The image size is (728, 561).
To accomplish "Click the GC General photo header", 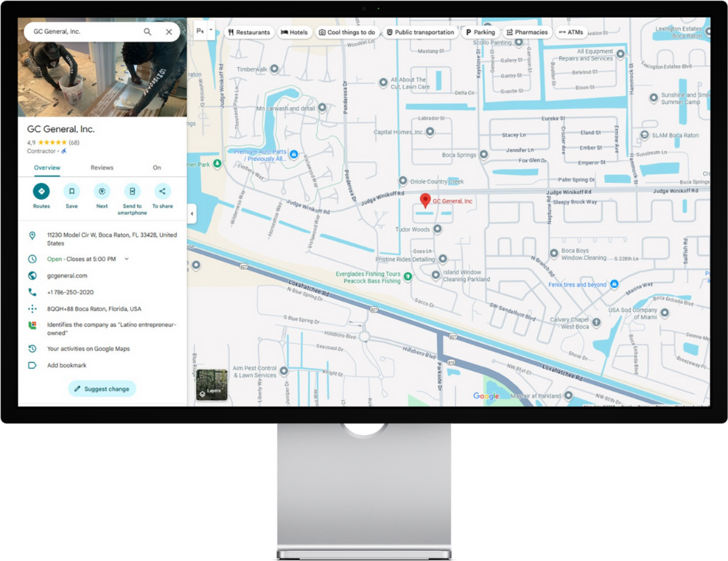I will point(102,79).
